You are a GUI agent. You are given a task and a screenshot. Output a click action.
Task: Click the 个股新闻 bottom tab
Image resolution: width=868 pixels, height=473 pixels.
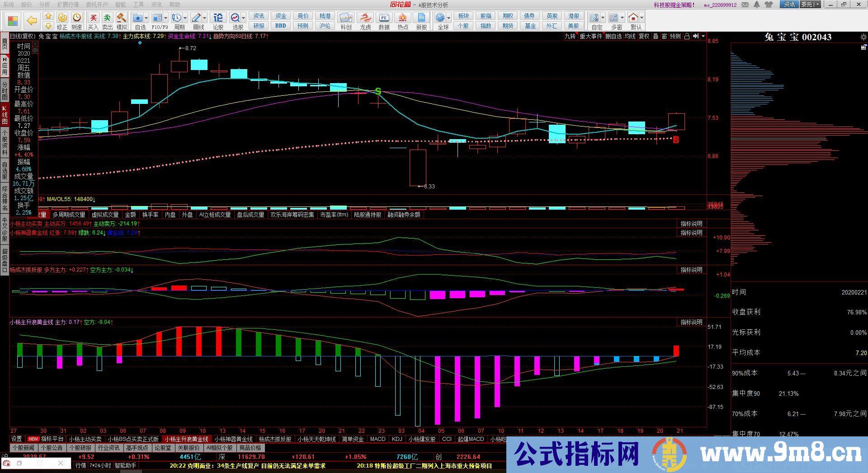tap(24, 448)
